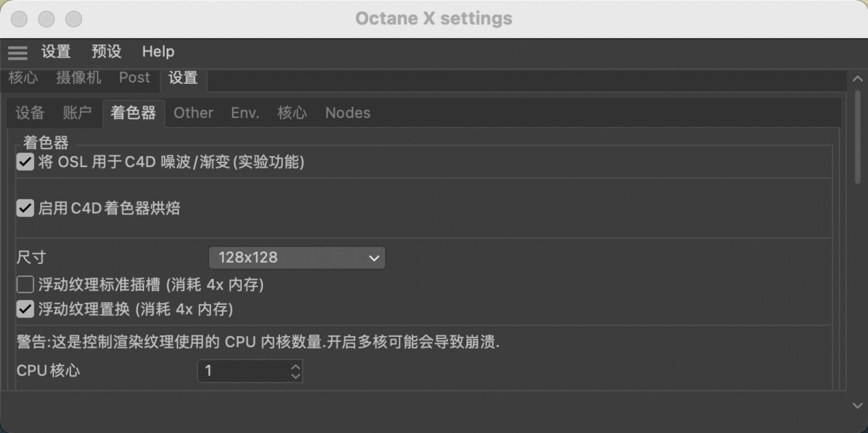
Task: Open the hamburger menu icon
Action: click(x=18, y=53)
